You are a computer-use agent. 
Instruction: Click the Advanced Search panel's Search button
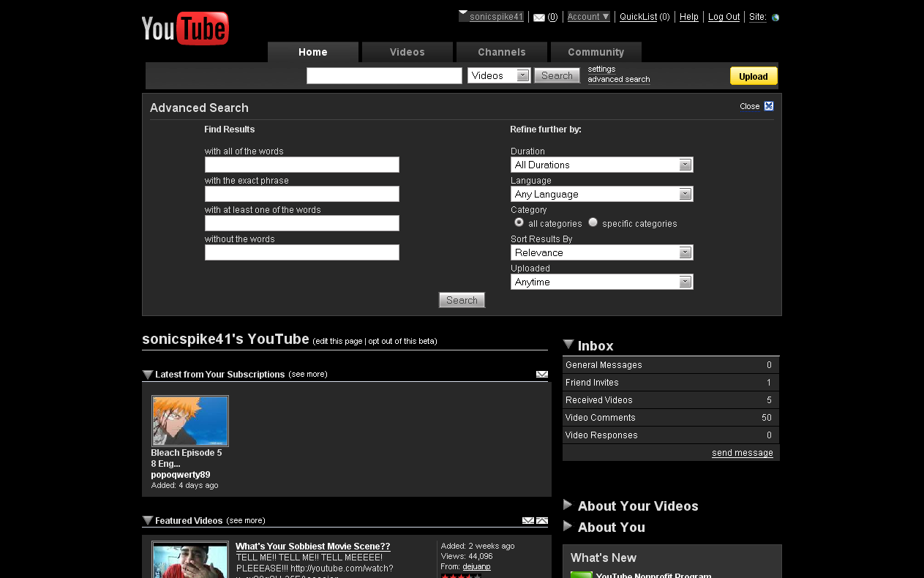coord(462,300)
